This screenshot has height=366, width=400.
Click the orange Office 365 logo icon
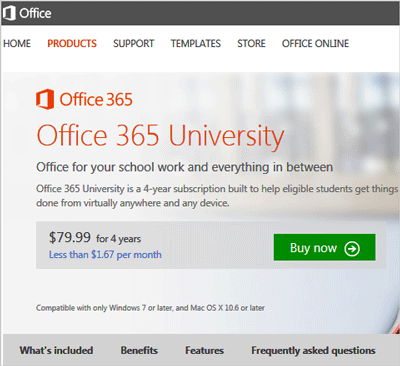45,99
